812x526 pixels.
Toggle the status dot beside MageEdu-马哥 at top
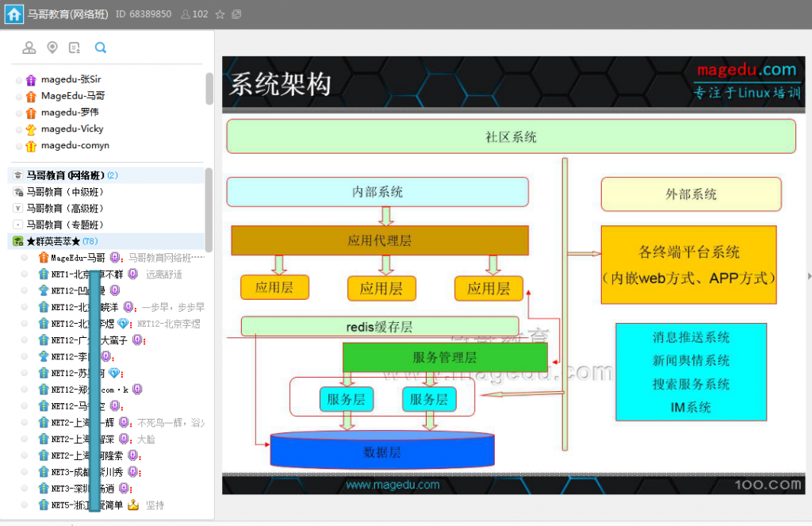coord(19,96)
